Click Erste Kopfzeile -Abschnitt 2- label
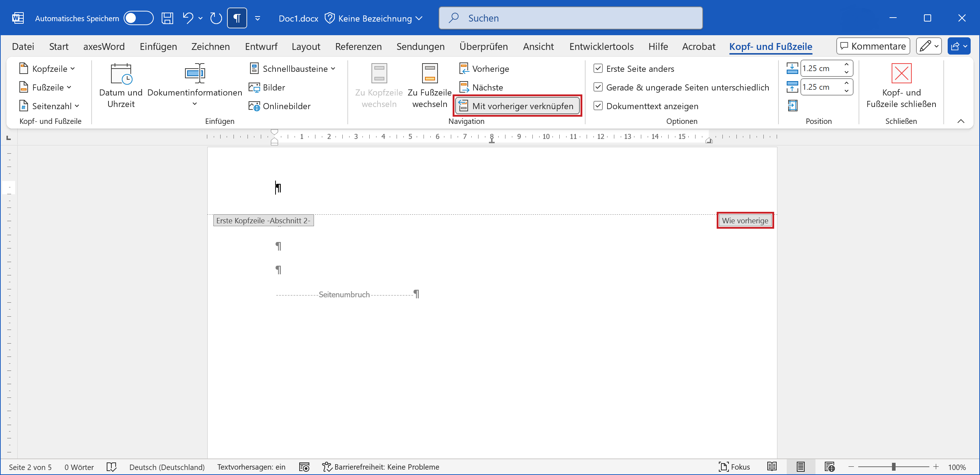The width and height of the screenshot is (980, 475). pos(263,220)
